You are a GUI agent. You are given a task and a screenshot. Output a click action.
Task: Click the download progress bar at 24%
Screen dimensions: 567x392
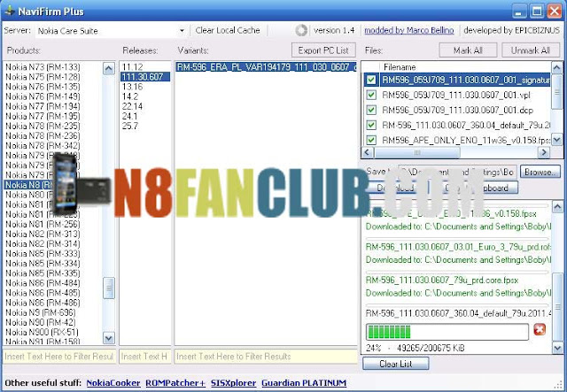click(x=447, y=332)
